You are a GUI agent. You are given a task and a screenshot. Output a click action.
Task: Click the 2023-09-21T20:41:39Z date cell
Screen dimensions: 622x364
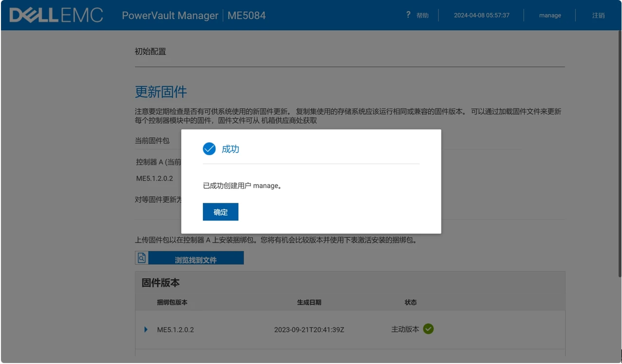click(x=309, y=330)
